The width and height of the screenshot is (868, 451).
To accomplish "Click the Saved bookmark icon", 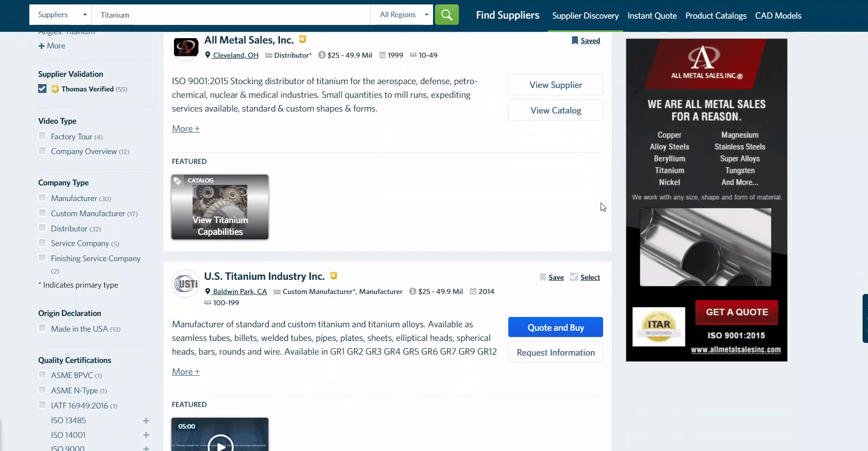I will (x=575, y=41).
